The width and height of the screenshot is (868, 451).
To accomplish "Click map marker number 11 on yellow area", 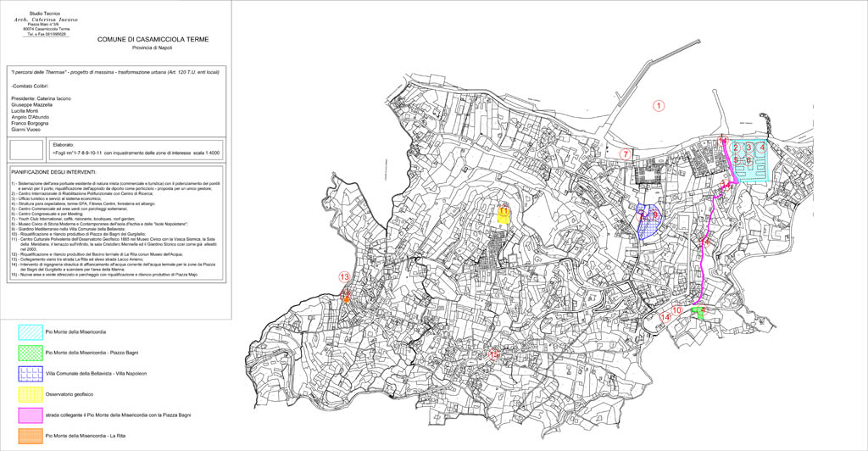I will (504, 210).
